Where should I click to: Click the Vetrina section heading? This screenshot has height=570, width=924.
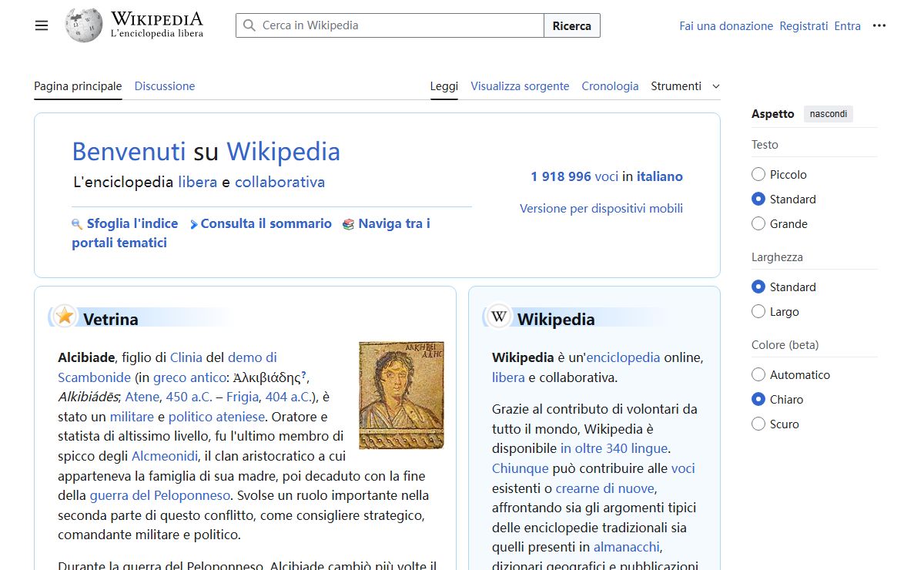coord(111,320)
